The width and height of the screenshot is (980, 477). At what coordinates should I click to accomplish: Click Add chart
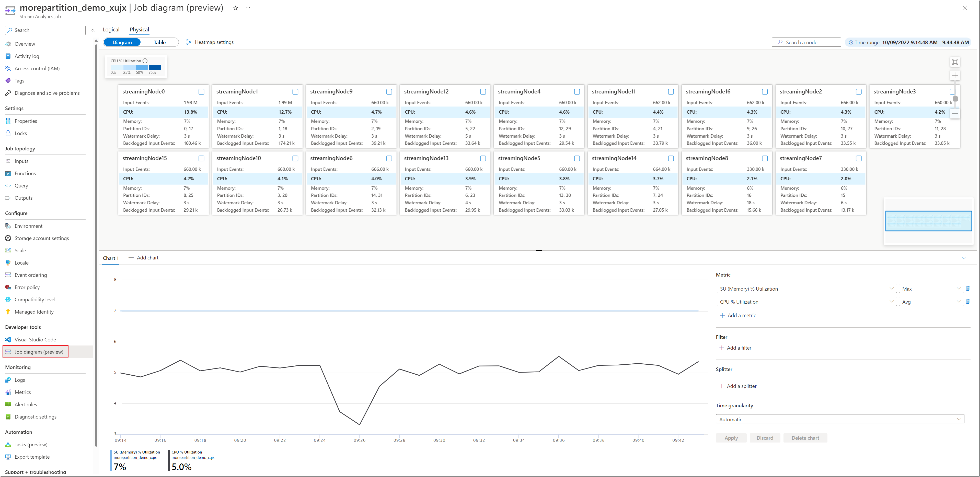coord(143,258)
